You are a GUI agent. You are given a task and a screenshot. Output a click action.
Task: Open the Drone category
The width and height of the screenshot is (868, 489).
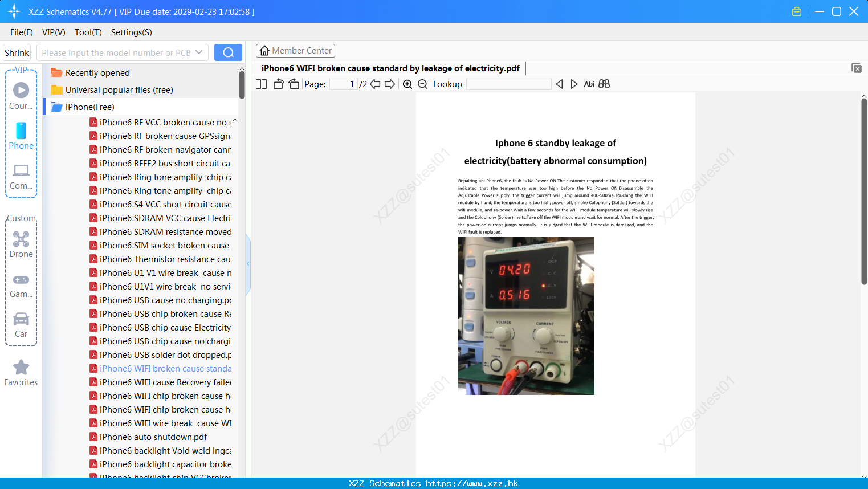[x=21, y=244]
